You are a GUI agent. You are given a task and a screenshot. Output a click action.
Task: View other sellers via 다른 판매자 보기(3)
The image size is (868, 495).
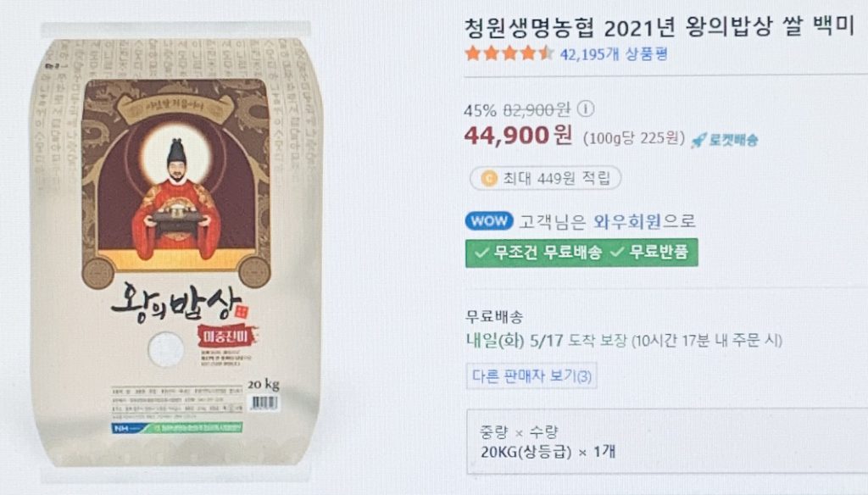pyautogui.click(x=531, y=376)
